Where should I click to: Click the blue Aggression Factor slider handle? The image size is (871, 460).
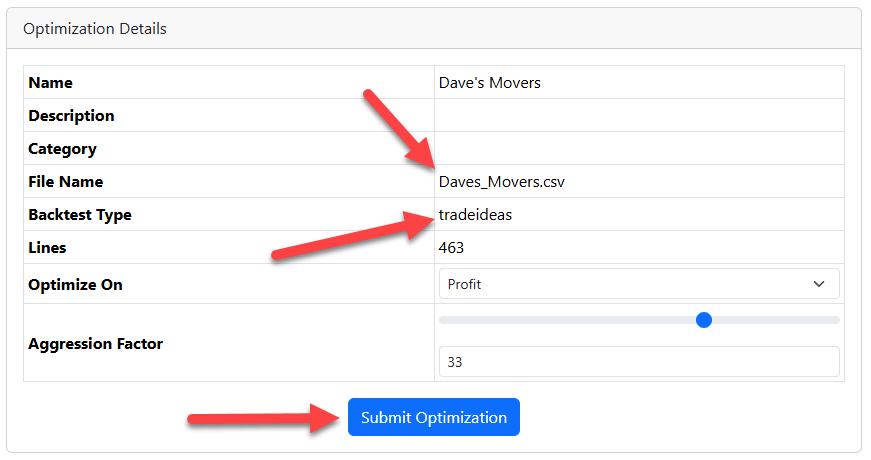(x=703, y=320)
